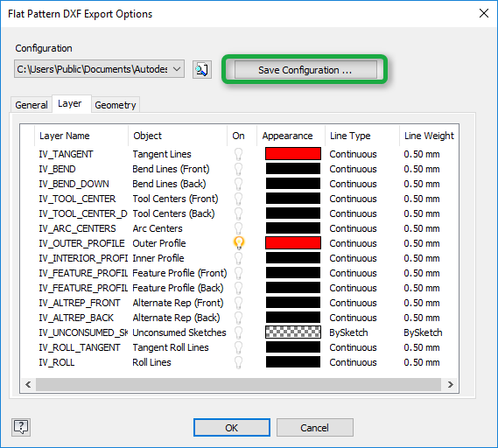Click the Roll Lines line weight value
Screen dimensions: 498x448
coord(422,362)
